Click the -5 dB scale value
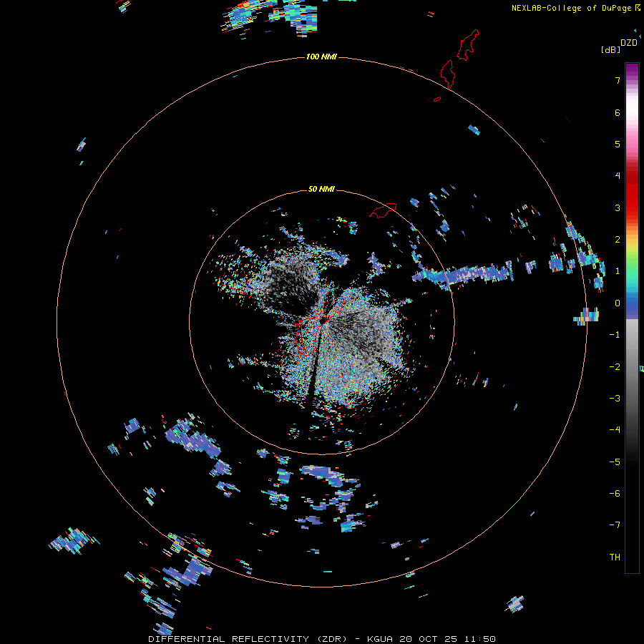 615,462
